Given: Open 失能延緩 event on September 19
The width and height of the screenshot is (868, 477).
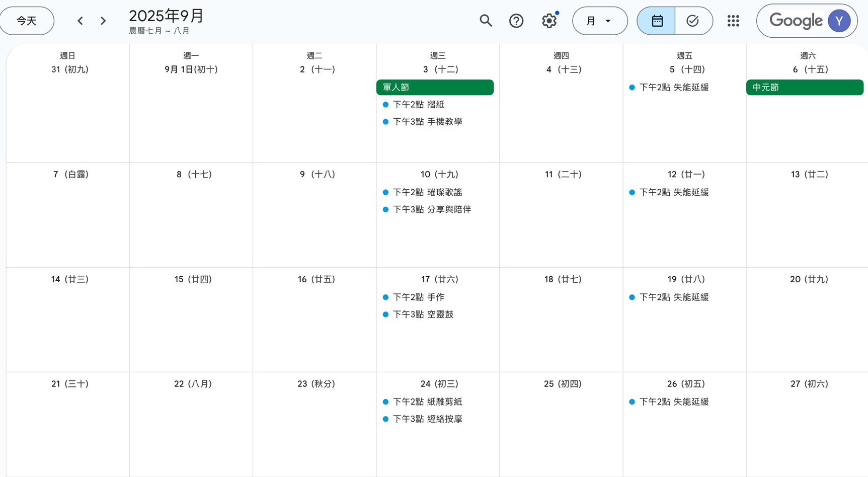Looking at the screenshot, I should pos(674,297).
